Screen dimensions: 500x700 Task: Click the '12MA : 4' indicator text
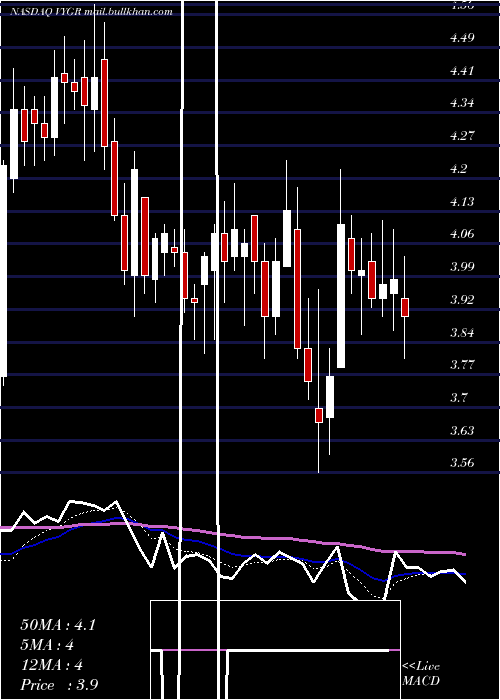tap(51, 665)
